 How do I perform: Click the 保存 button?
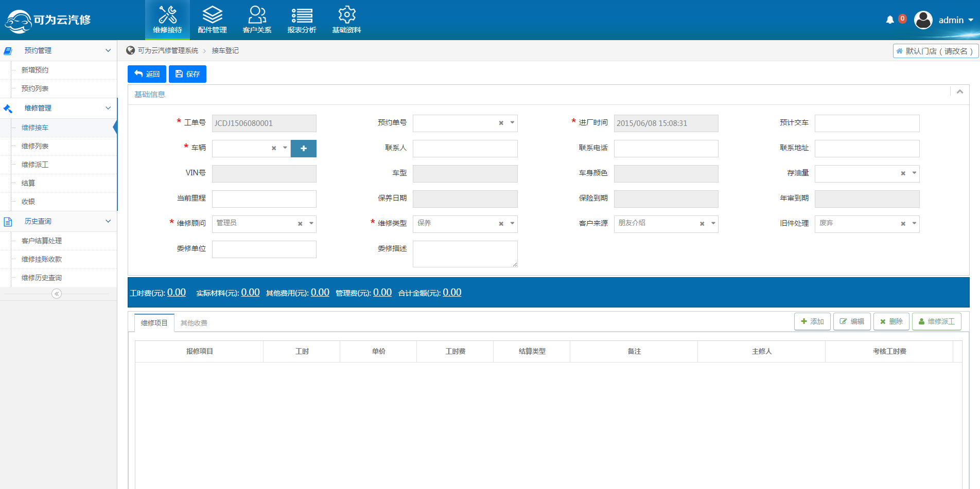click(x=187, y=74)
